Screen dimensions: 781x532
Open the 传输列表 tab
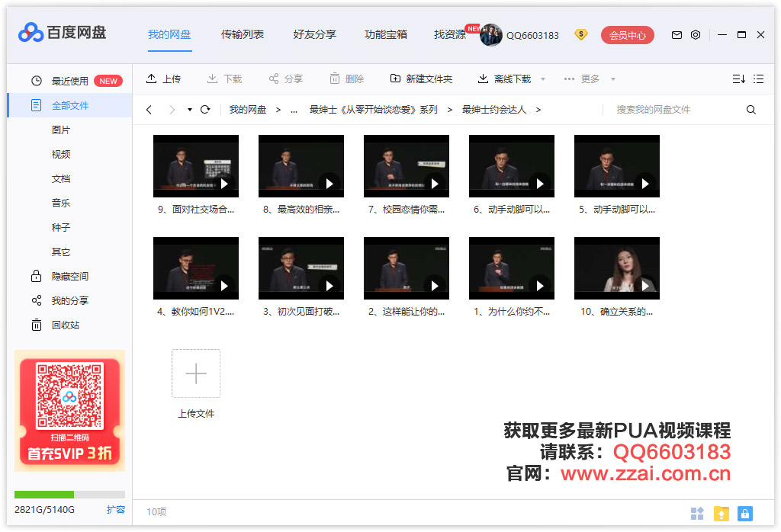[x=242, y=34]
